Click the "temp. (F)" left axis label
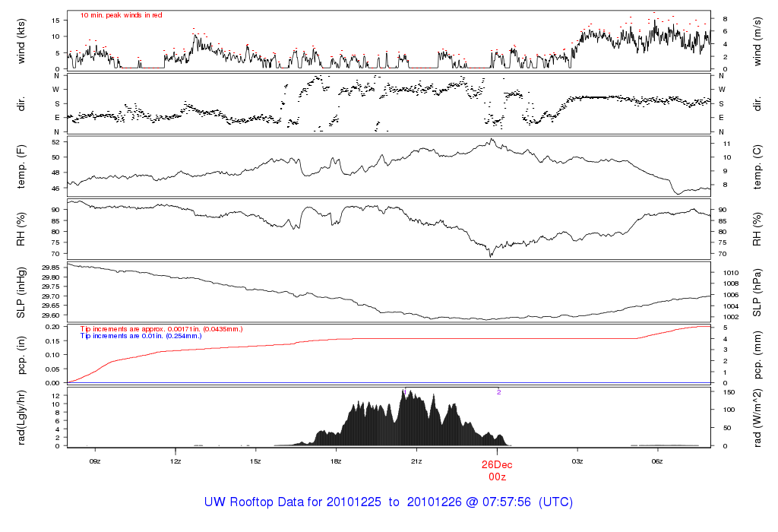 (x=22, y=166)
